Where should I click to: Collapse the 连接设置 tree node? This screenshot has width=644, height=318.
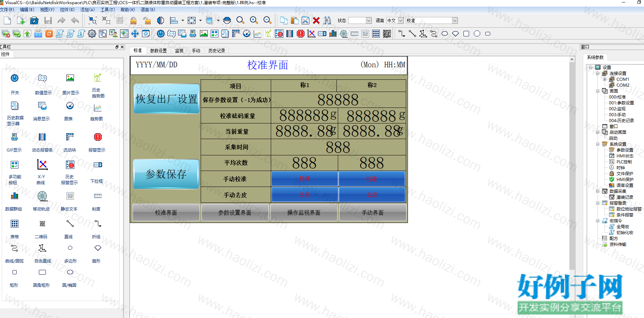597,73
